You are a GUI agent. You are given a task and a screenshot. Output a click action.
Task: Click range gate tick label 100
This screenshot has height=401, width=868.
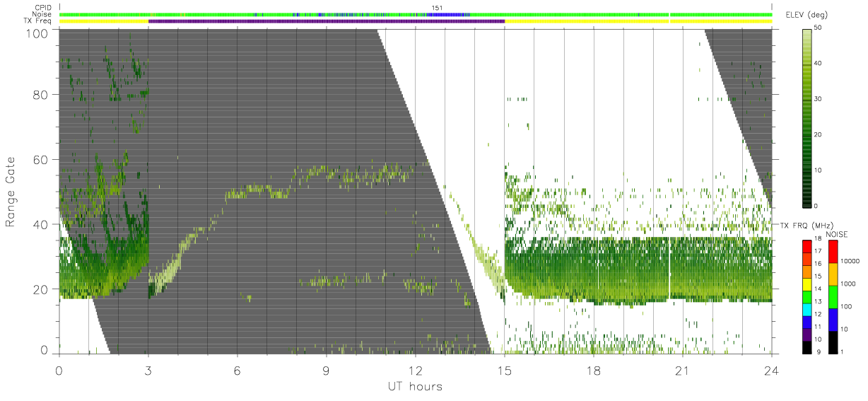37,33
